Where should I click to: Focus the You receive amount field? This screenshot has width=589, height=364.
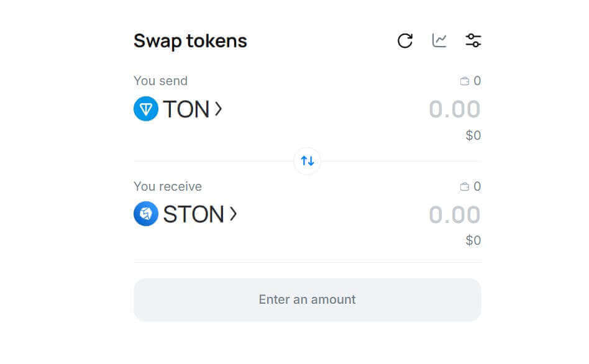point(454,215)
